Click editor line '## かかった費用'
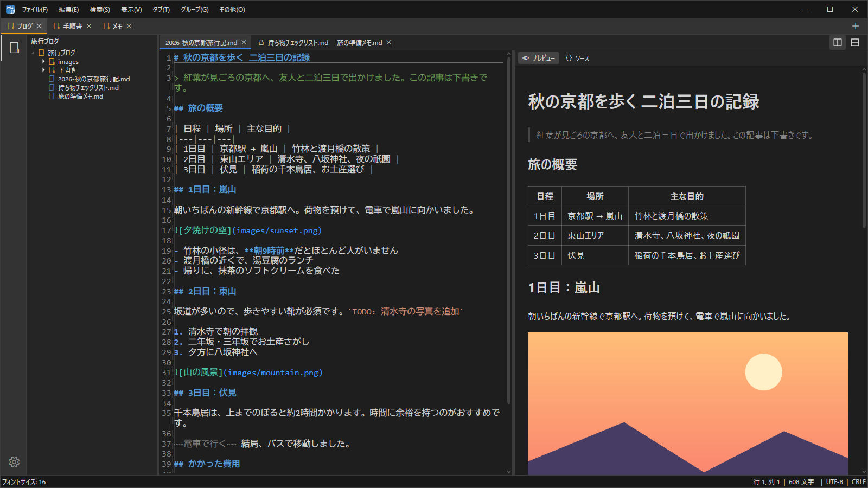This screenshot has width=868, height=488. pyautogui.click(x=207, y=464)
